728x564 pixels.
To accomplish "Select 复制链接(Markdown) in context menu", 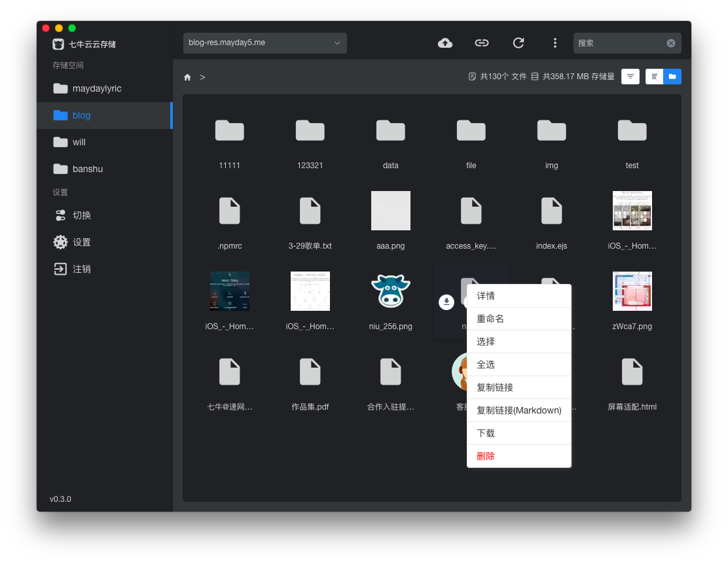I will (519, 410).
